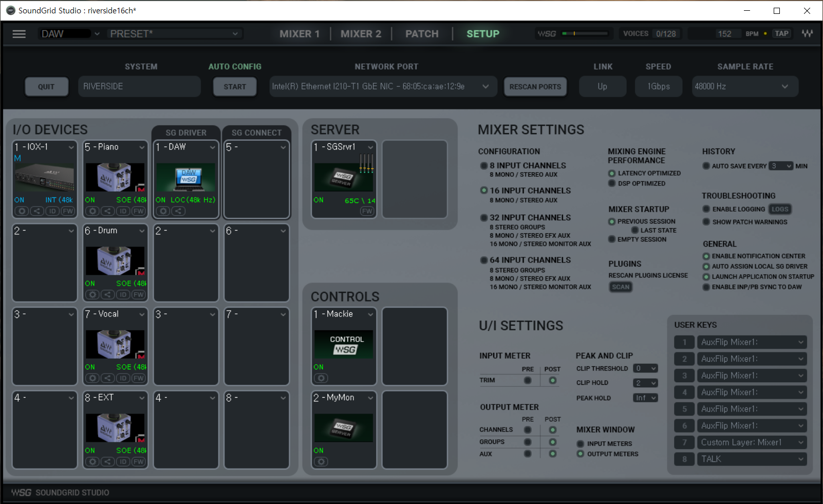Viewport: 823px width, 504px height.
Task: Open the hamburger menu at top left
Action: pos(19,34)
